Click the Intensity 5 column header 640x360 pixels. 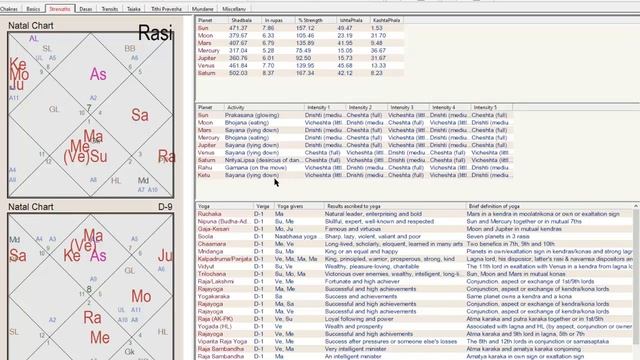pos(491,107)
